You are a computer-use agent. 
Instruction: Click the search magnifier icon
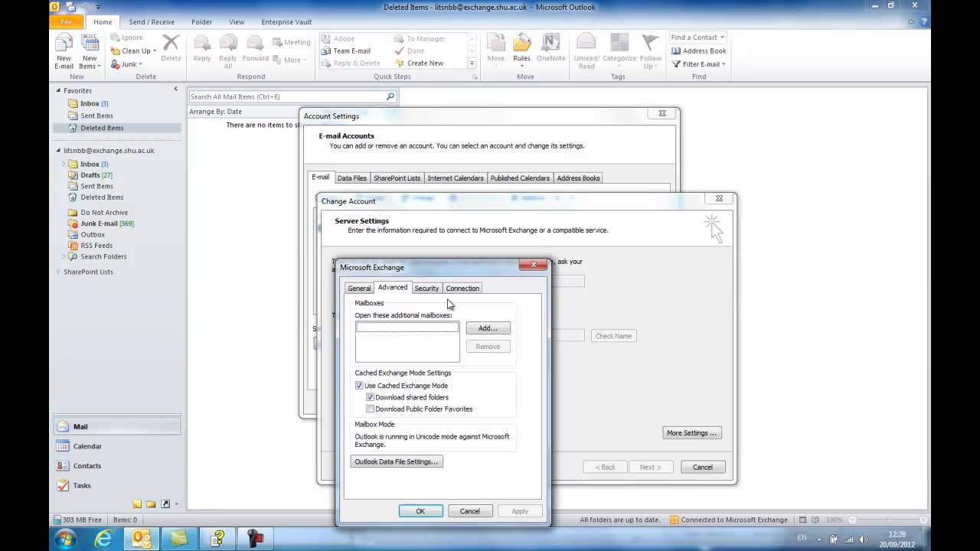390,96
